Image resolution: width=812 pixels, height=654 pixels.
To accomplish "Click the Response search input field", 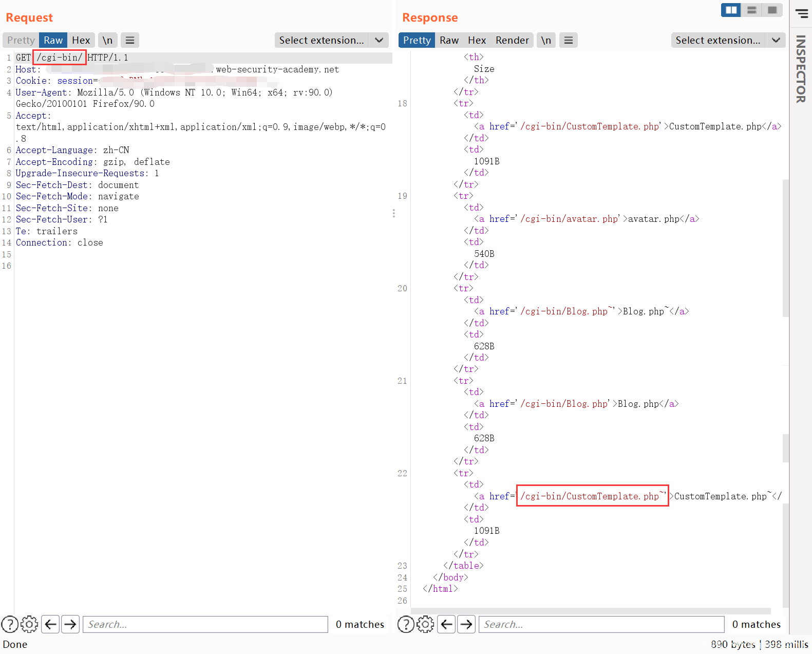I will coord(601,624).
